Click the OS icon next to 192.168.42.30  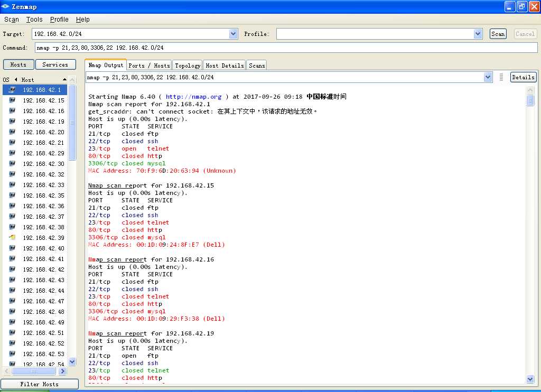click(x=12, y=164)
